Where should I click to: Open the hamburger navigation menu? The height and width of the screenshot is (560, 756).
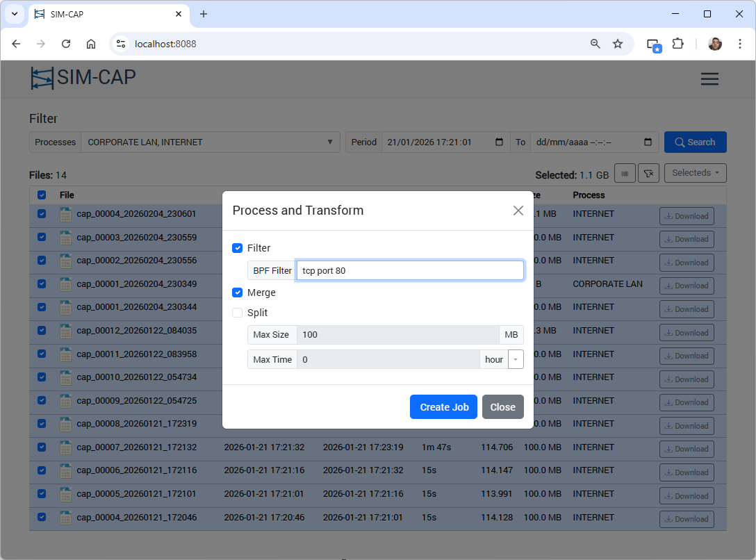[x=709, y=79]
